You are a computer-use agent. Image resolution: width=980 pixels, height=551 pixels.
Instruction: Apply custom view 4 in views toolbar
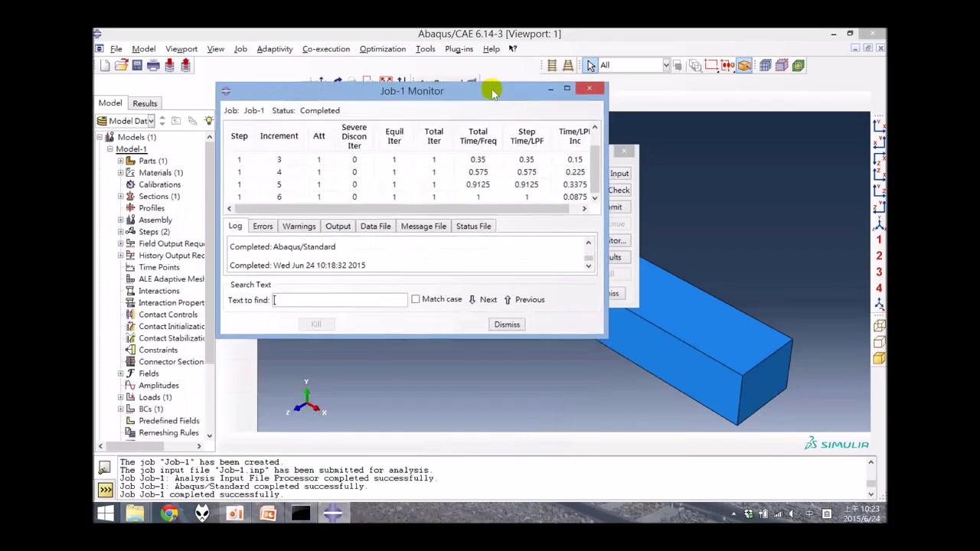coord(879,288)
